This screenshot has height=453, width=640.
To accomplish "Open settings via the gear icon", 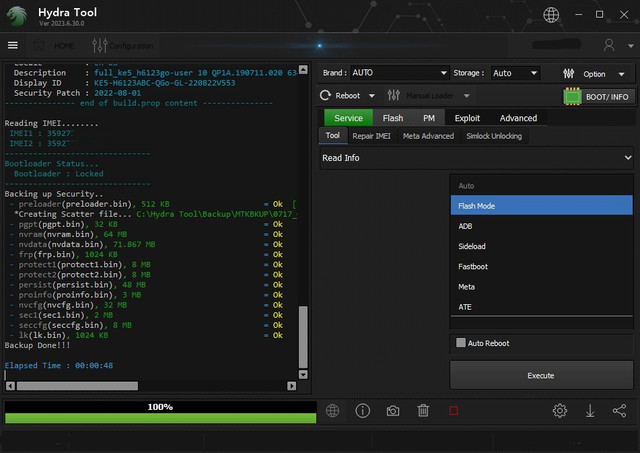I will (560, 411).
